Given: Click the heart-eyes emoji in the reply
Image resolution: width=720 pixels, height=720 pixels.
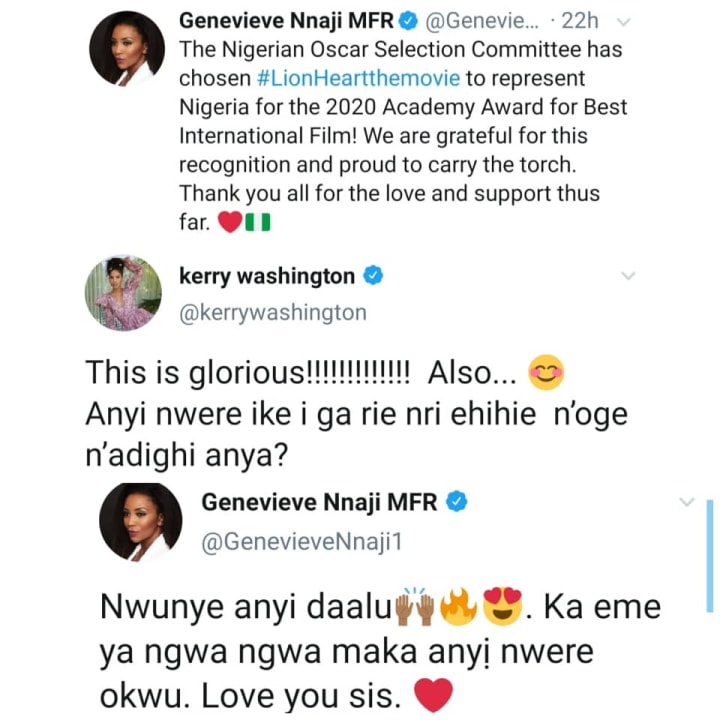Looking at the screenshot, I should coord(503,606).
